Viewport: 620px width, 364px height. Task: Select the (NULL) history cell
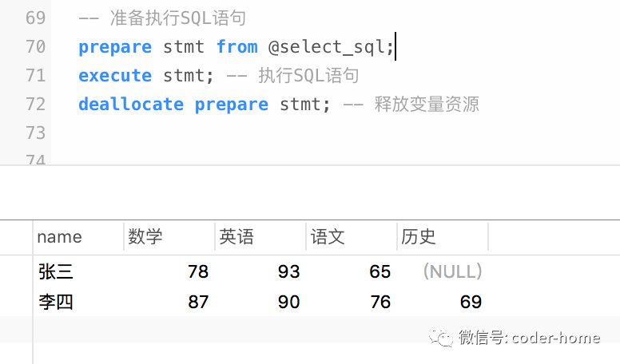tap(452, 272)
